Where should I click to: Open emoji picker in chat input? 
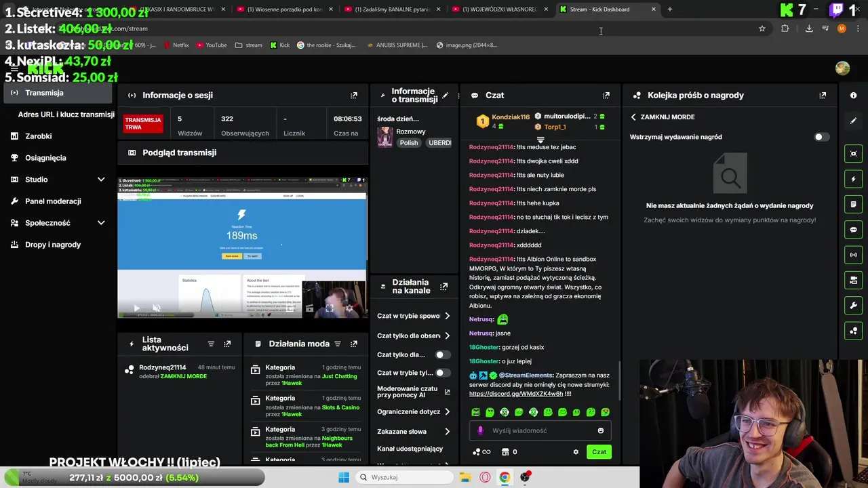click(x=600, y=430)
